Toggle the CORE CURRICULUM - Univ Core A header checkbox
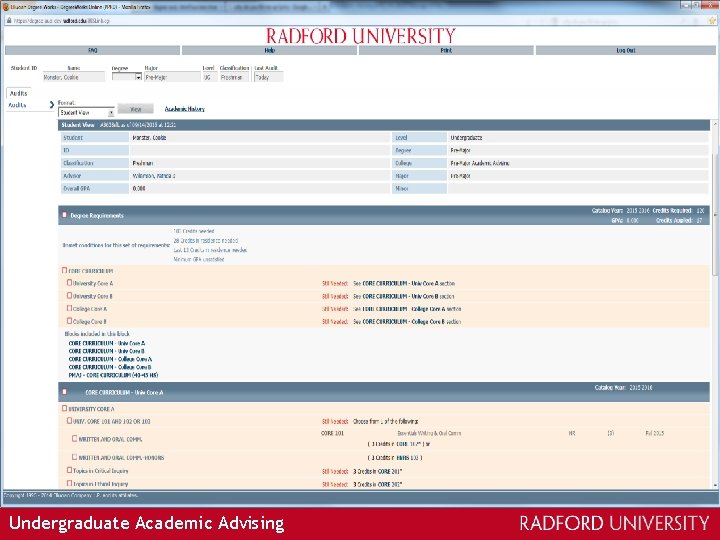This screenshot has height=540, width=720. pyautogui.click(x=64, y=392)
